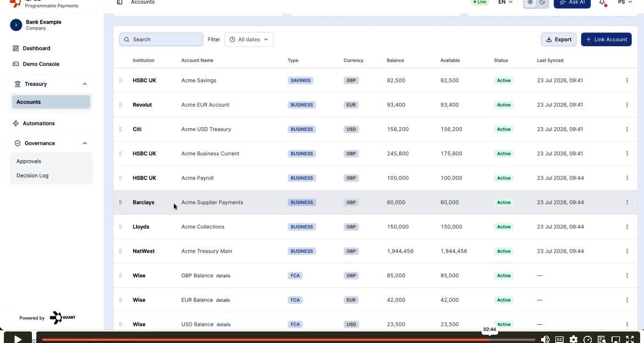Click Active status of Acme Payroll
The height and width of the screenshot is (343, 644).
[x=504, y=178]
